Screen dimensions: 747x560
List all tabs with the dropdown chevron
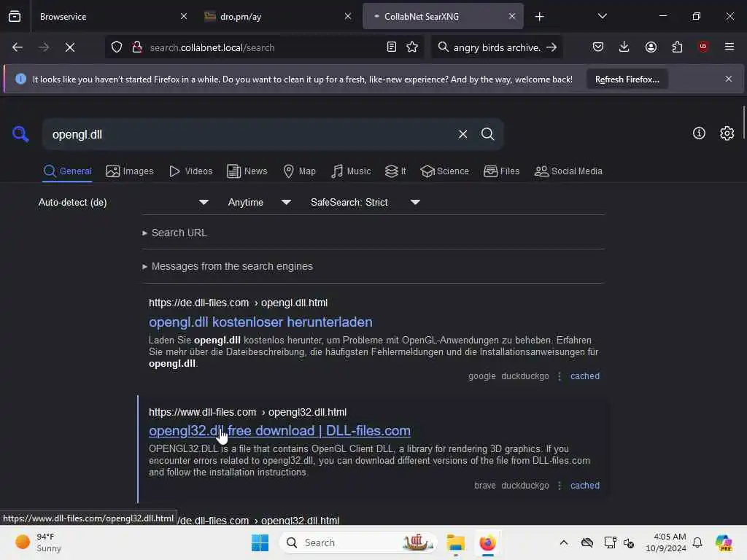click(x=602, y=16)
